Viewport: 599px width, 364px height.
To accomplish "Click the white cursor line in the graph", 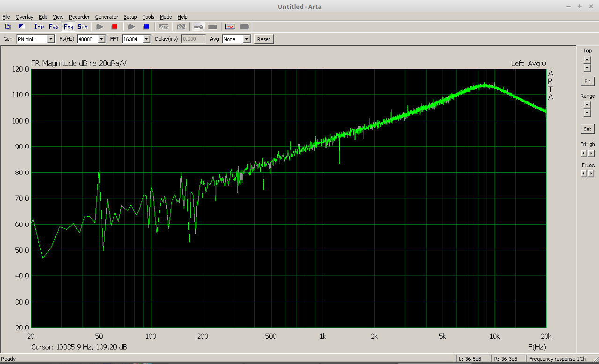I will click(516, 198).
